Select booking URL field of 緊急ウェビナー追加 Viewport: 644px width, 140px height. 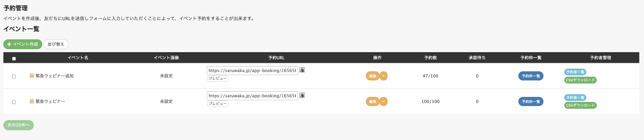click(x=252, y=70)
